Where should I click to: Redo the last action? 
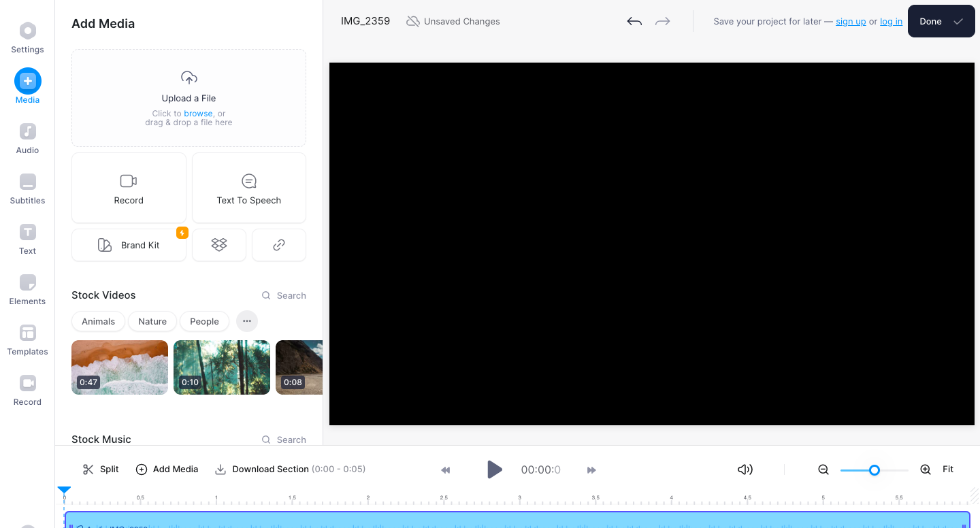pyautogui.click(x=663, y=21)
